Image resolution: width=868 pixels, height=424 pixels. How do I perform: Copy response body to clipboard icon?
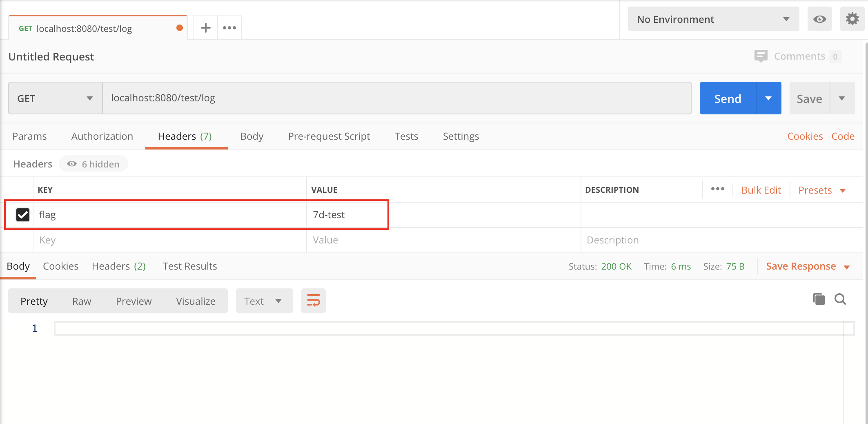point(819,299)
